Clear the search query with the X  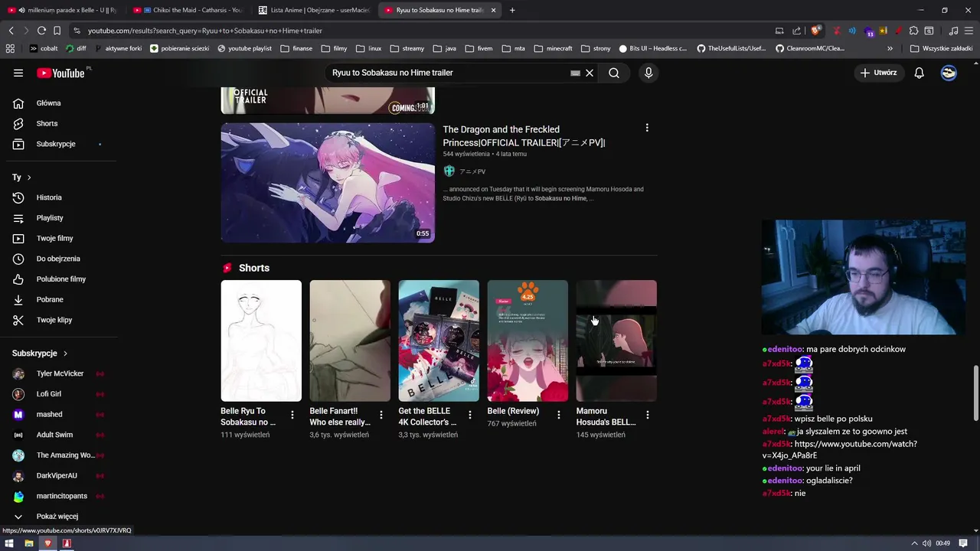[590, 73]
